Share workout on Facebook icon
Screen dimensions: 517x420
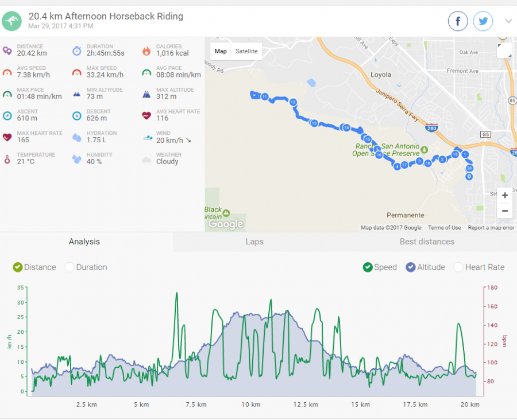tap(458, 22)
